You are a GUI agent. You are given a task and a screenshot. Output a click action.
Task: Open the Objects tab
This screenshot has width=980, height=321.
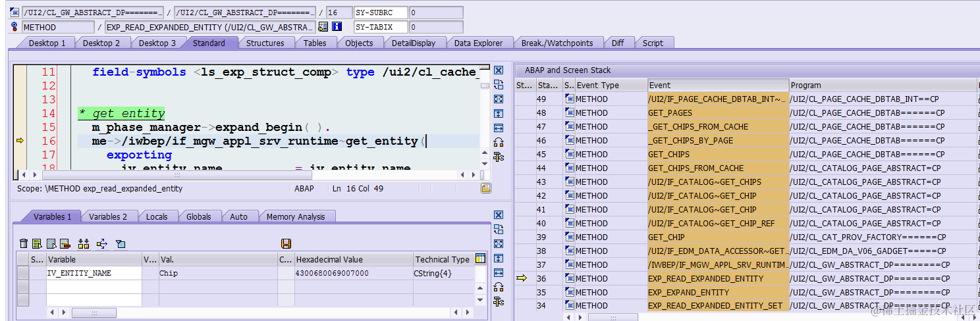pos(359,43)
